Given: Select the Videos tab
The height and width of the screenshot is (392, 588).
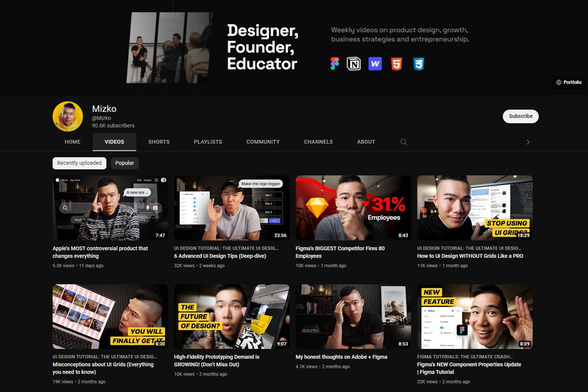Looking at the screenshot, I should pyautogui.click(x=114, y=142).
